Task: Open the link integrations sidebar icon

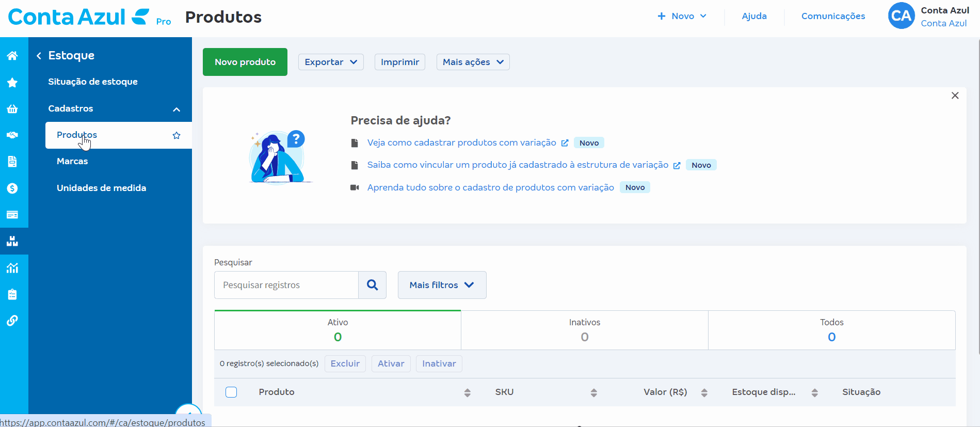Action: pyautogui.click(x=12, y=321)
